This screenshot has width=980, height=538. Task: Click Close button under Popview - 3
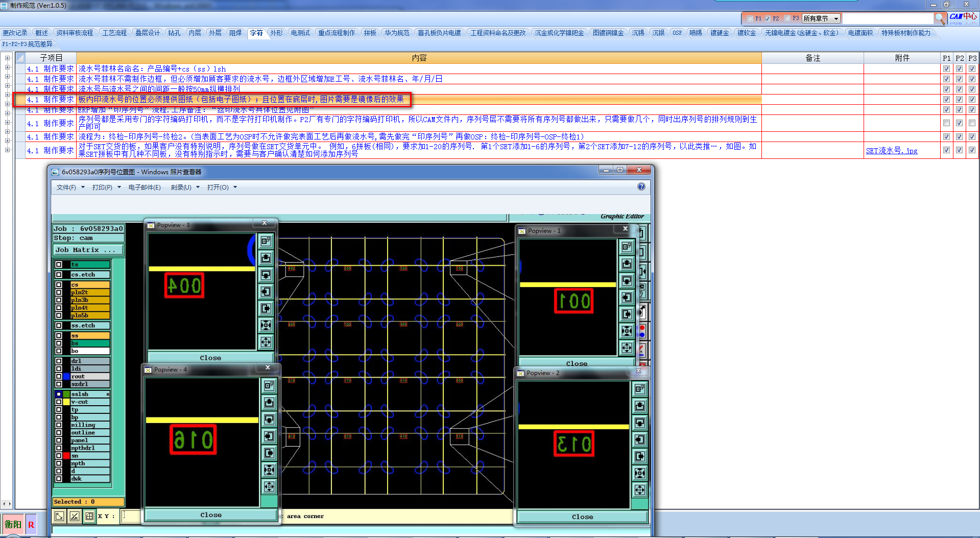[210, 358]
